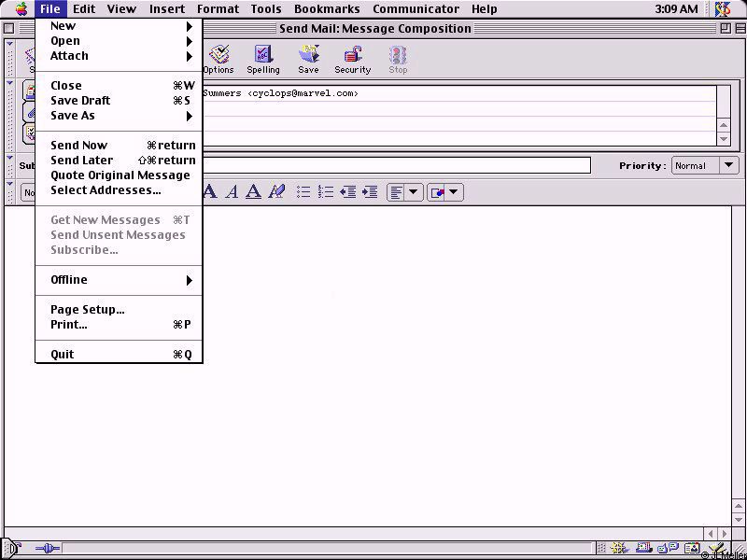The width and height of the screenshot is (747, 560).
Task: Expand the Attach submenu
Action: click(x=120, y=56)
